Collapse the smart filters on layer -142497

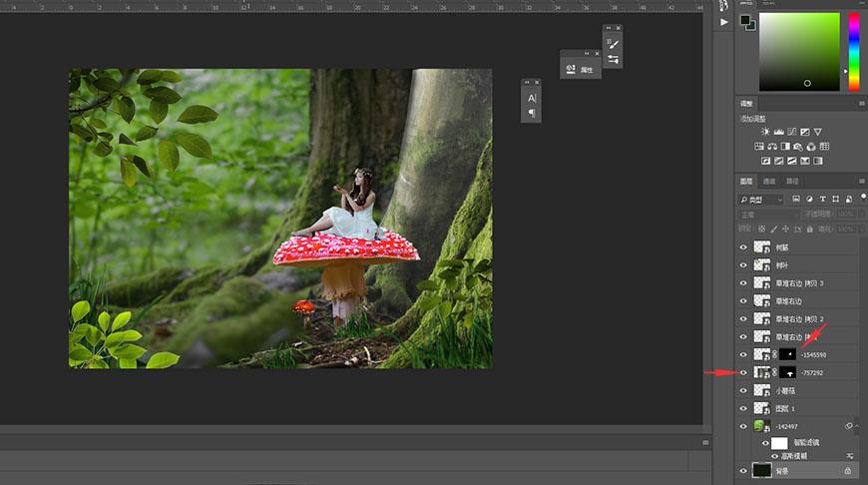point(858,426)
